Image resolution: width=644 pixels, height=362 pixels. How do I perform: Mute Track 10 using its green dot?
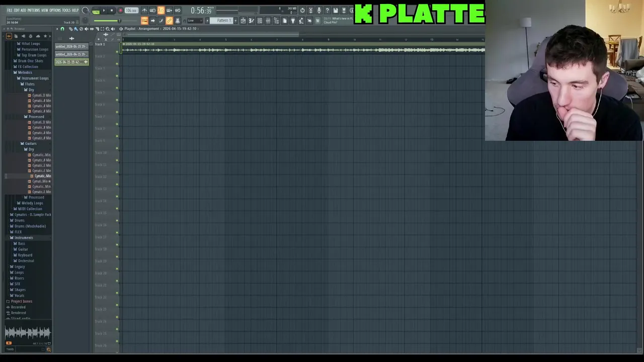coord(117,160)
